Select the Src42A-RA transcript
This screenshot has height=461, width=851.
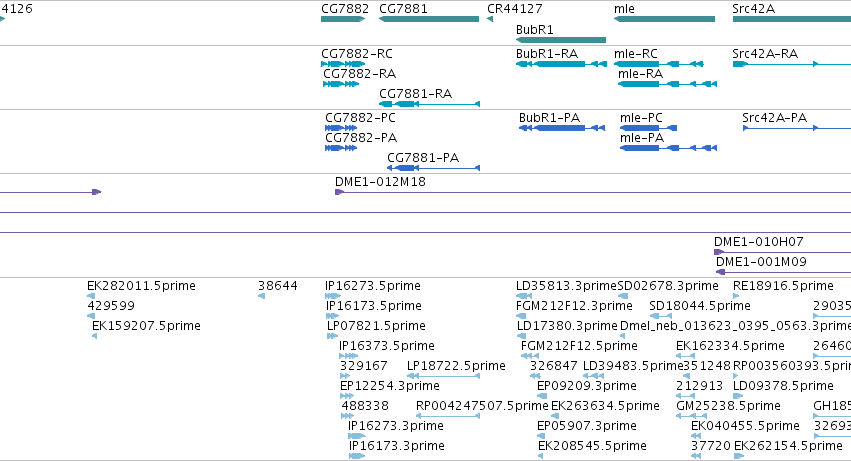coord(792,64)
